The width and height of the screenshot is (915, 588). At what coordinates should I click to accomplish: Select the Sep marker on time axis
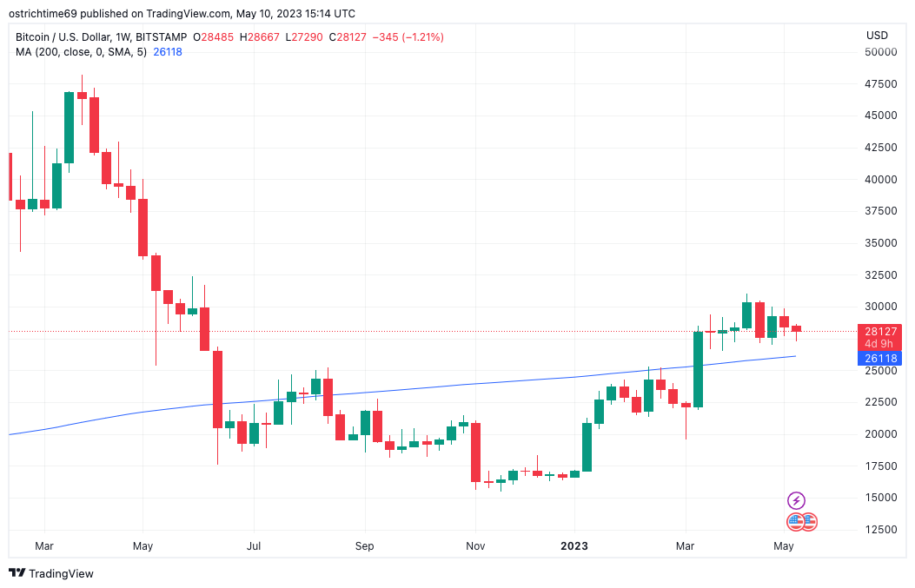coord(364,546)
